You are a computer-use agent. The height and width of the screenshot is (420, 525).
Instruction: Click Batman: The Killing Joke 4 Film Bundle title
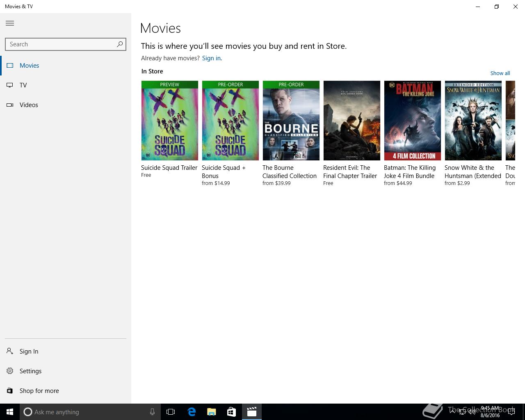(x=410, y=172)
